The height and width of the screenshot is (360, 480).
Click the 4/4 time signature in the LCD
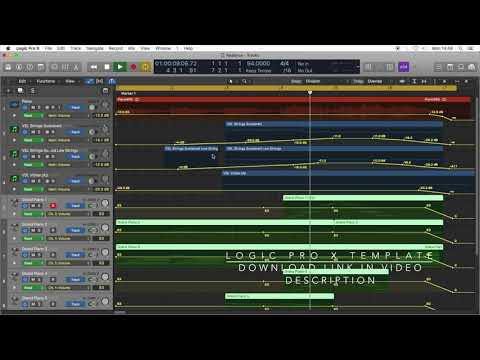click(x=284, y=63)
